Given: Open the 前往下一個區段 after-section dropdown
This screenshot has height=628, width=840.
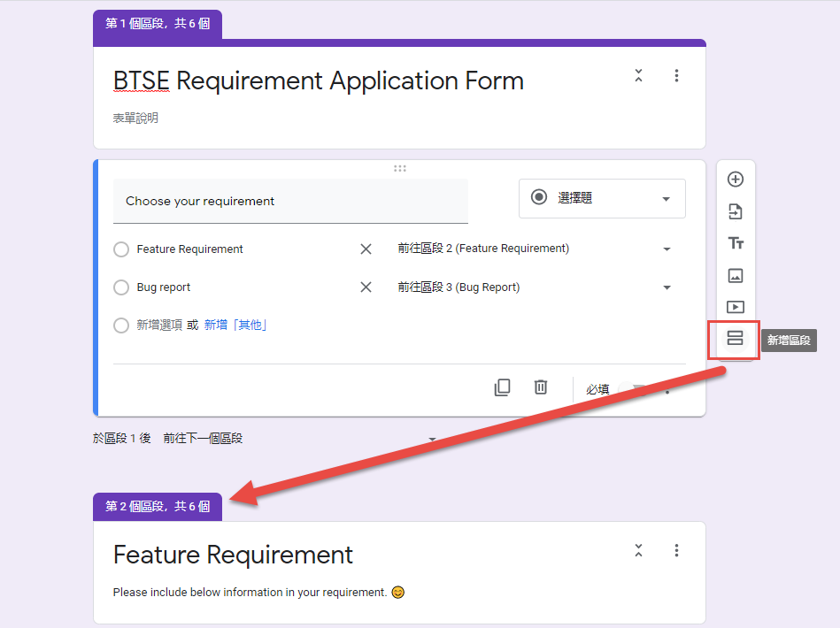Looking at the screenshot, I should click(300, 439).
